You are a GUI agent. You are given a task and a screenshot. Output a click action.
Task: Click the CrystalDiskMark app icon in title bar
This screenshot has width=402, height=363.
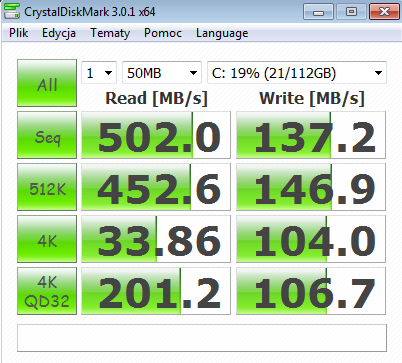[x=12, y=11]
